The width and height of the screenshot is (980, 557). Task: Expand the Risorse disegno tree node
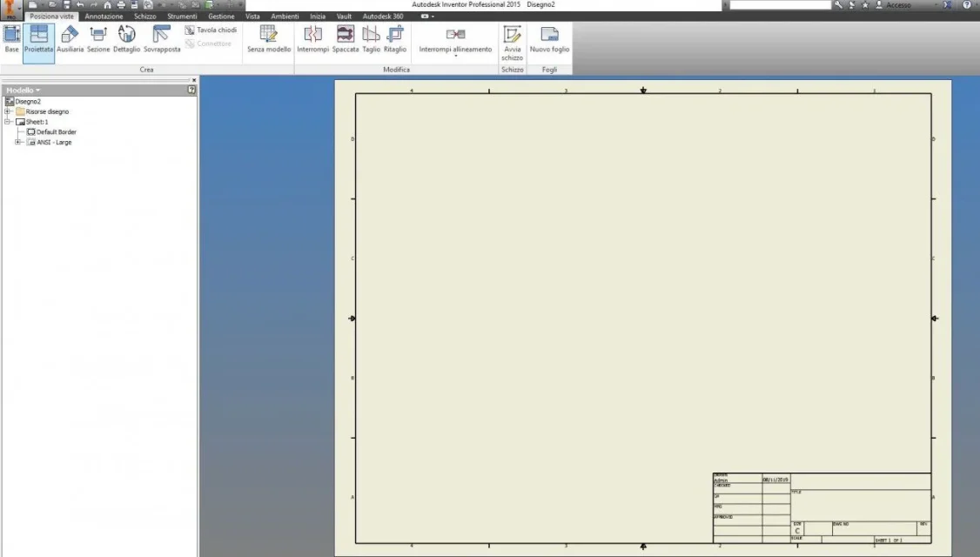pyautogui.click(x=8, y=111)
